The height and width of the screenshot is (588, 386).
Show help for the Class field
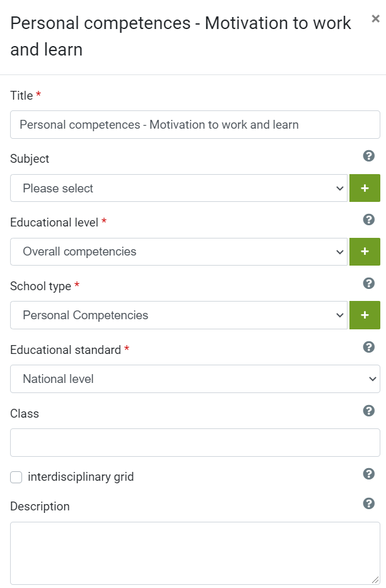369,411
